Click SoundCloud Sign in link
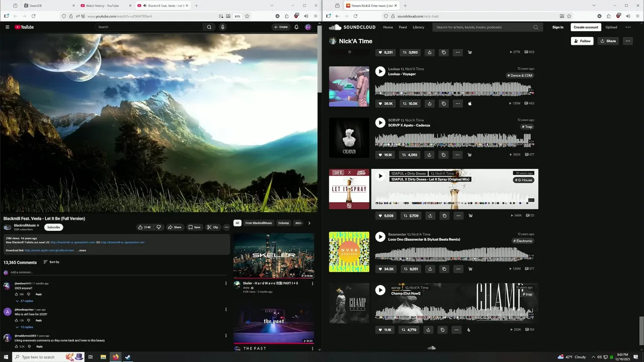The width and height of the screenshot is (644, 362). tap(558, 27)
